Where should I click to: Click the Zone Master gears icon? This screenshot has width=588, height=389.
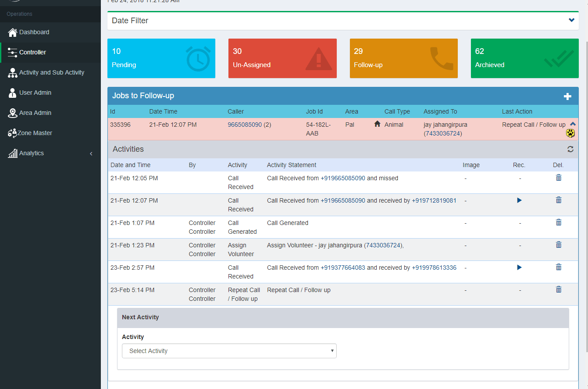click(x=12, y=133)
